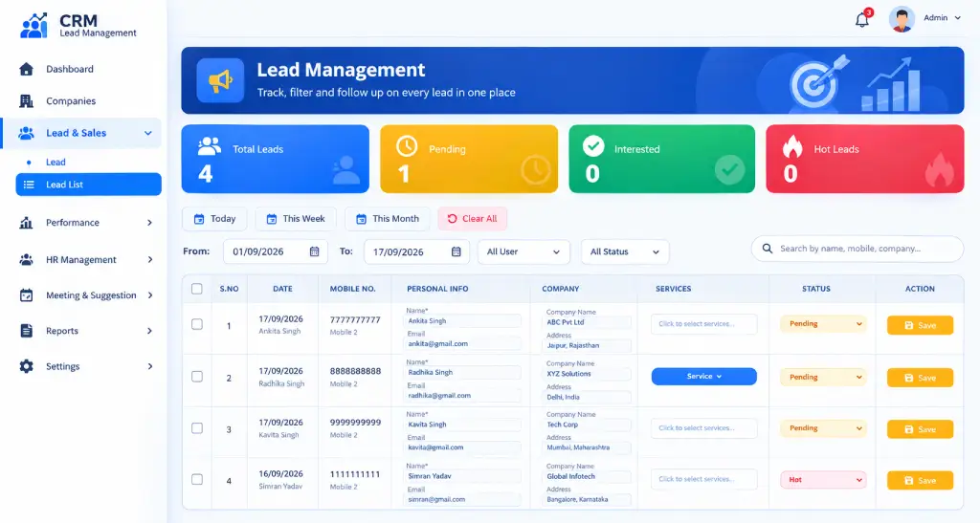
Task: Expand the Performance menu chevron
Action: (x=149, y=223)
